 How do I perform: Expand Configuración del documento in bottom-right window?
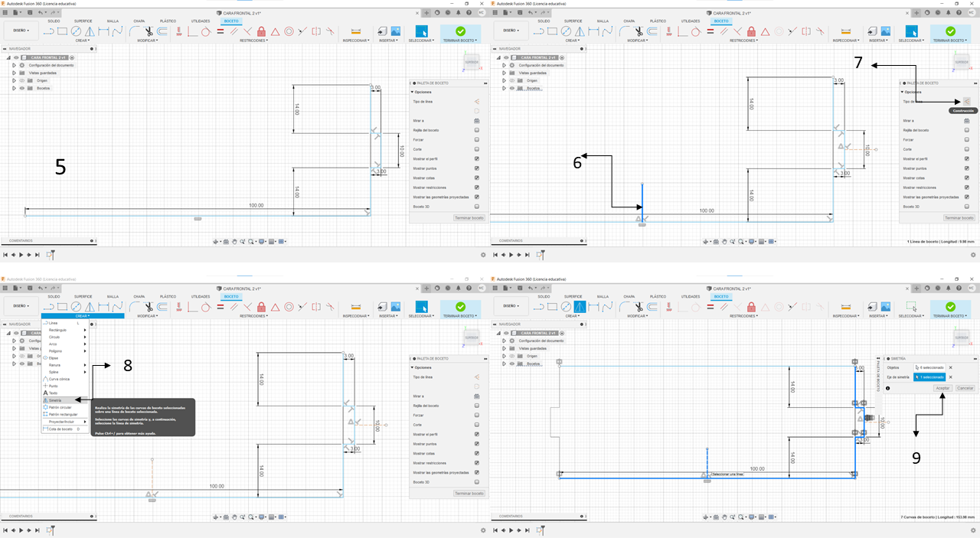tap(504, 341)
